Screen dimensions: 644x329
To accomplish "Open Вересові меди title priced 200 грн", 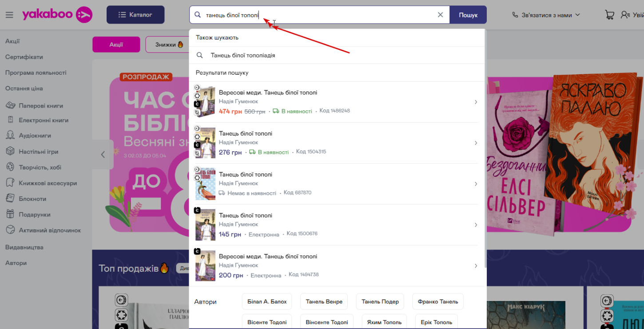I will (268, 256).
